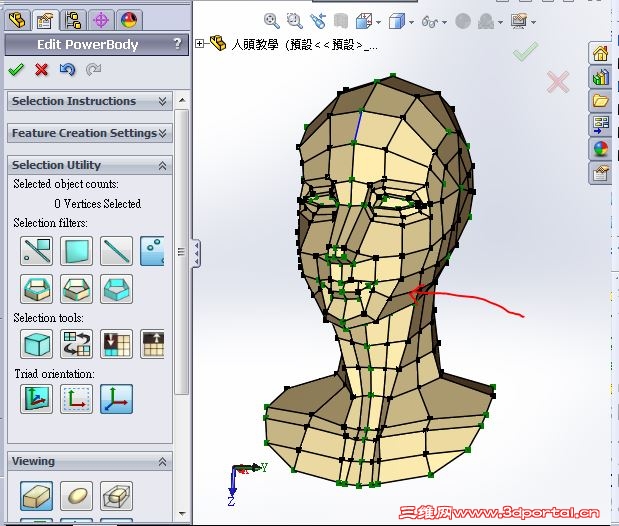Click the View Settings monitor icon
The width and height of the screenshot is (619, 526).
click(519, 21)
